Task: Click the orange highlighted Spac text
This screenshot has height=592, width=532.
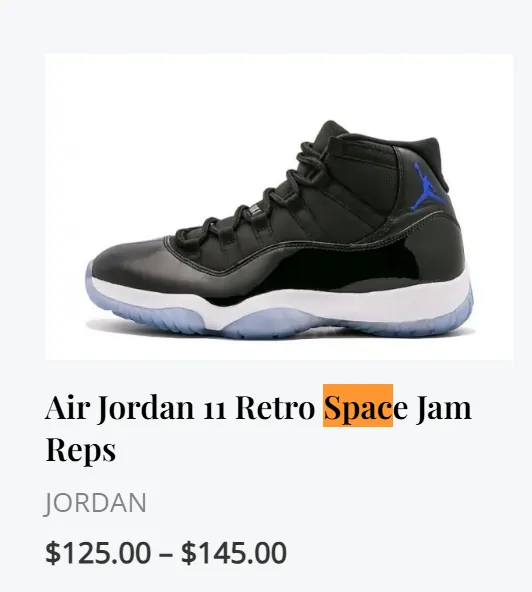Action: (x=358, y=405)
